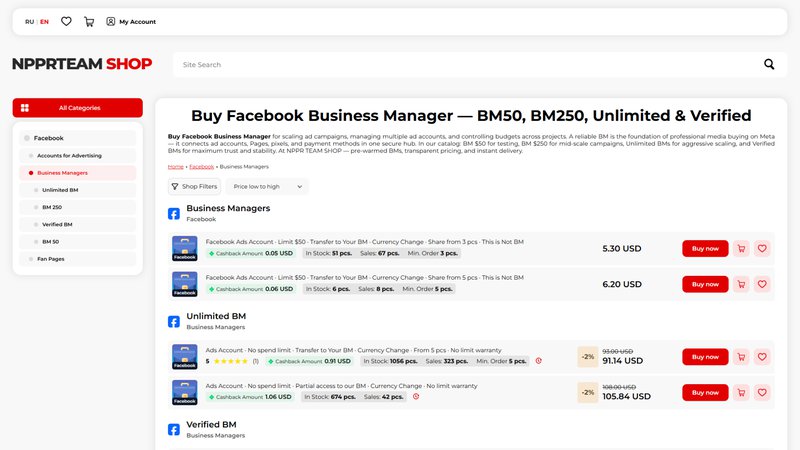Click the Unlimited BM section heading

tap(216, 316)
